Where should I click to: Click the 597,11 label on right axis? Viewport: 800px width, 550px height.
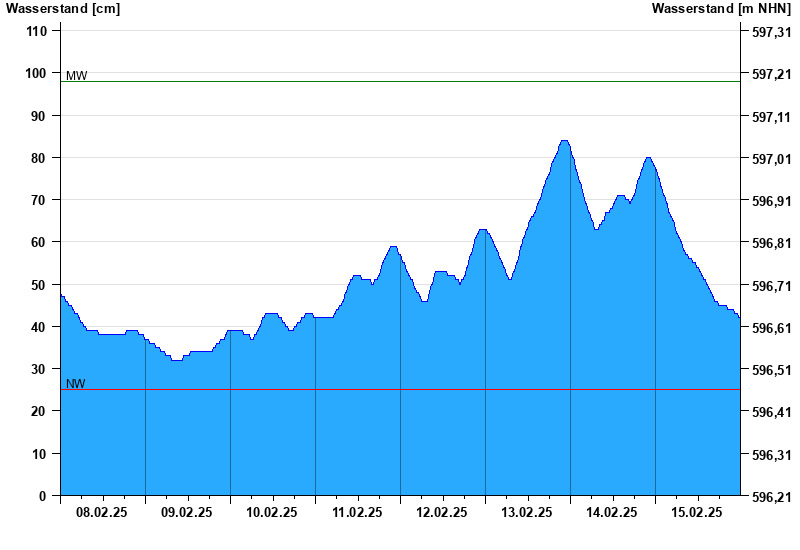click(x=772, y=117)
